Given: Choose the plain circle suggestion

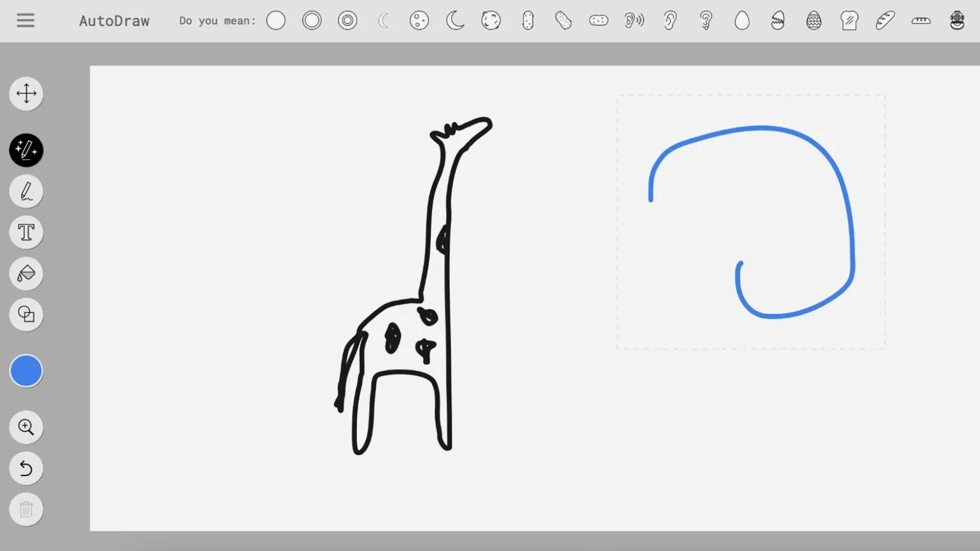Looking at the screenshot, I should click(x=276, y=21).
